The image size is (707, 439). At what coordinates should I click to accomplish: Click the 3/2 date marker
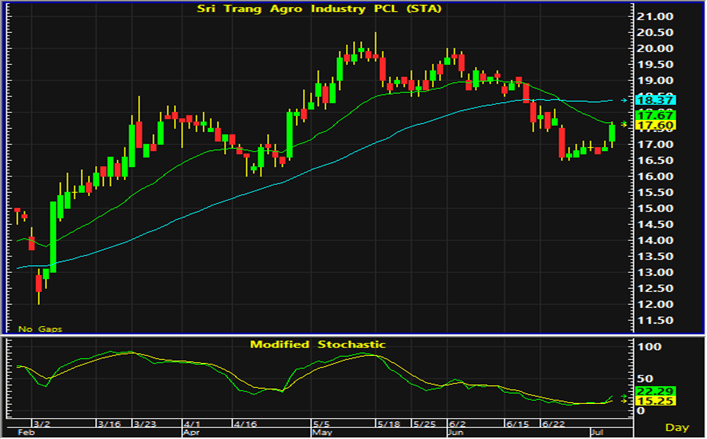point(42,424)
